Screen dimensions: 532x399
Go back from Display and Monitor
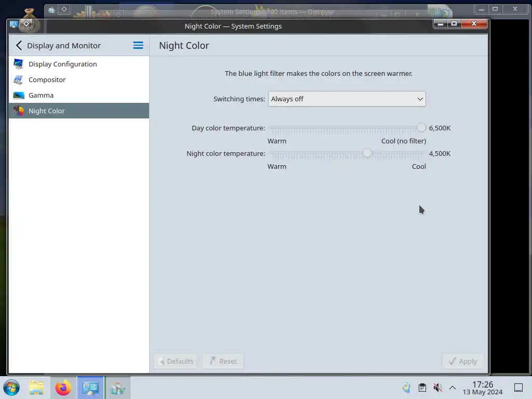[19, 46]
